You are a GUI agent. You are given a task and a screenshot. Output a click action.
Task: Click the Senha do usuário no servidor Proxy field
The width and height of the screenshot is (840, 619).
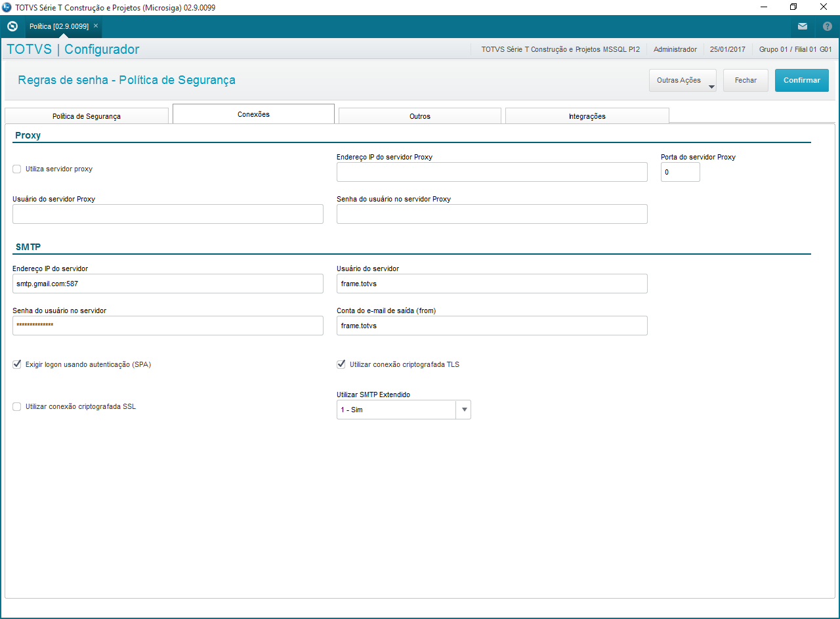(492, 214)
